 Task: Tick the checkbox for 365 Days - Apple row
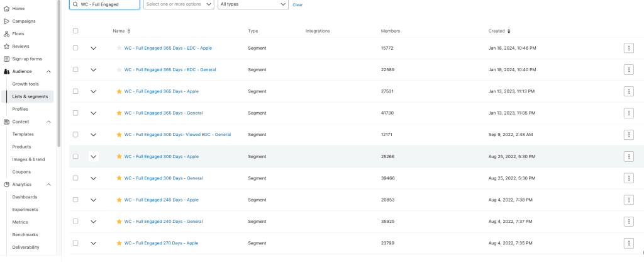75,91
